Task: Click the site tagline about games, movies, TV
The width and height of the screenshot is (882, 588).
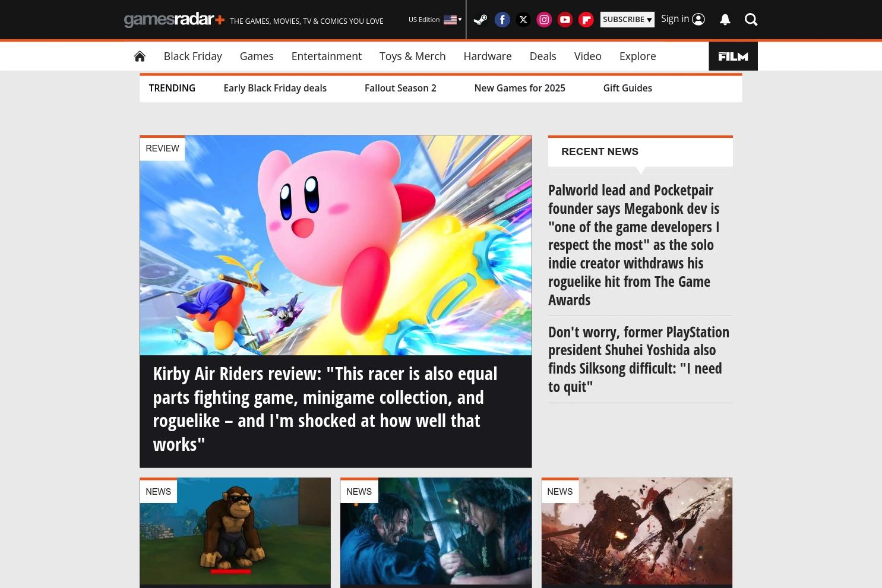Action: pyautogui.click(x=306, y=21)
